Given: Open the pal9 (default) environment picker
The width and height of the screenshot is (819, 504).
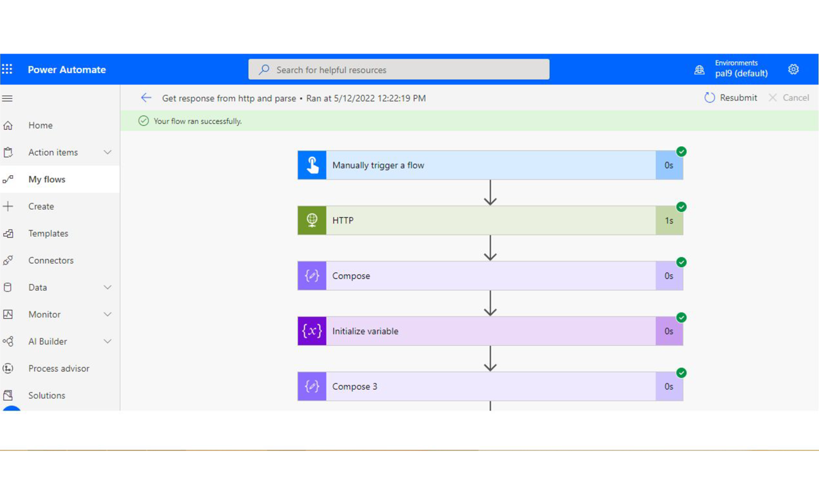Looking at the screenshot, I should click(x=731, y=69).
